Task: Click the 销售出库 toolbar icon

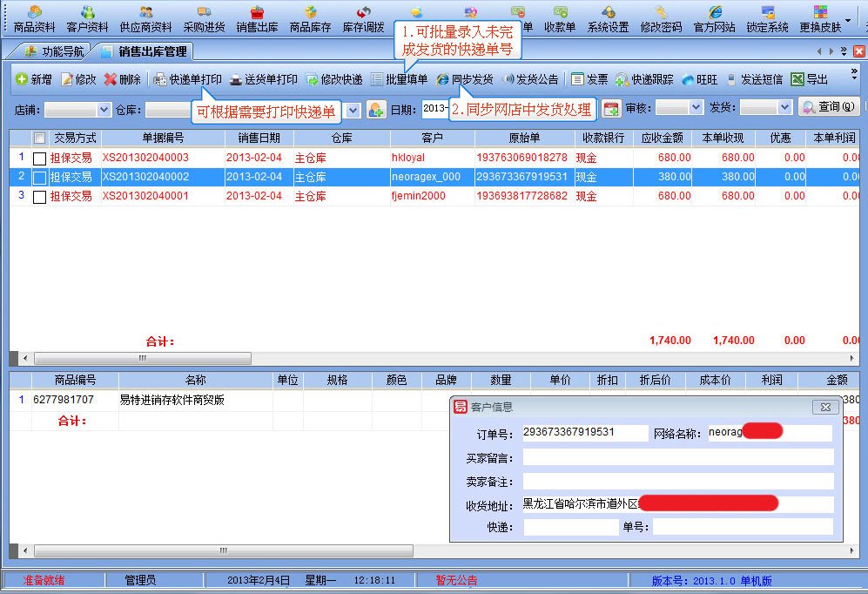Action: point(257,19)
